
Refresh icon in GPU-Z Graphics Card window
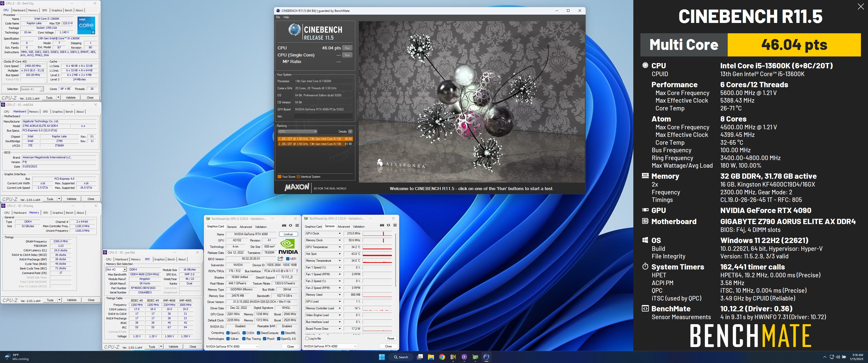290,226
